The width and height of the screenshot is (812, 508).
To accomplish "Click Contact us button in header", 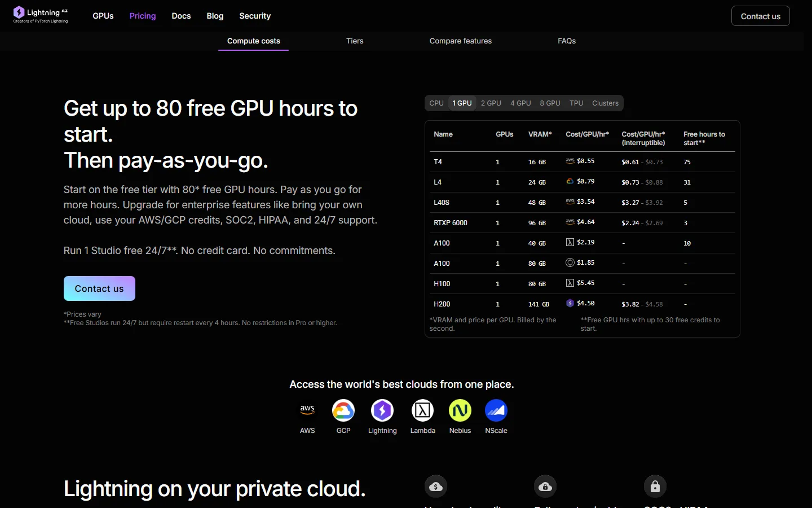I will pyautogui.click(x=761, y=16).
